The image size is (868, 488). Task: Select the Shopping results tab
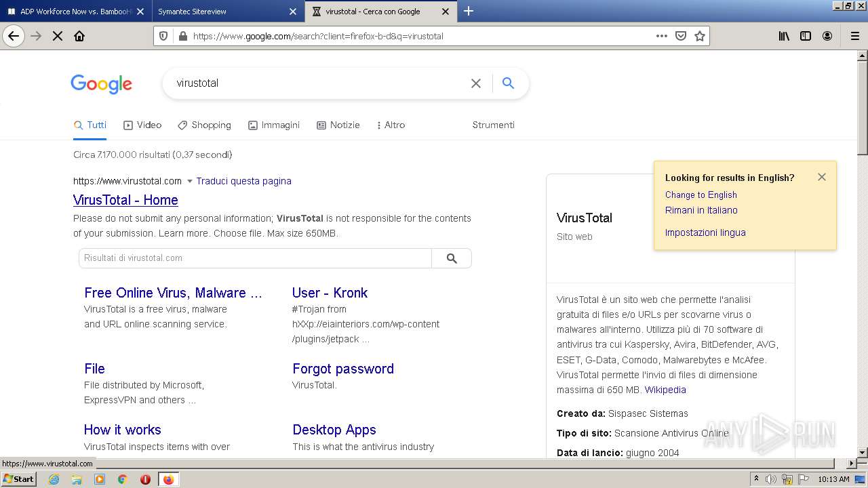pos(204,125)
